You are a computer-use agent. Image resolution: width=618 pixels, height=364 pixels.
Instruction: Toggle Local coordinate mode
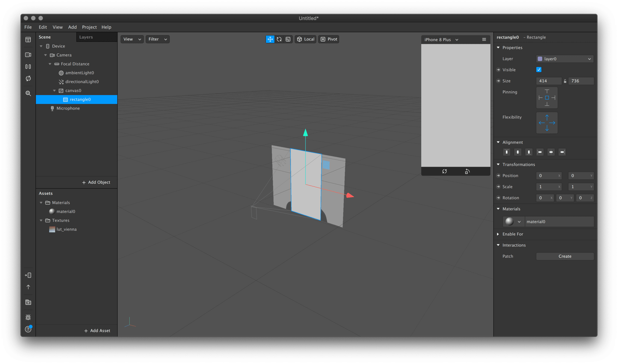click(x=306, y=39)
